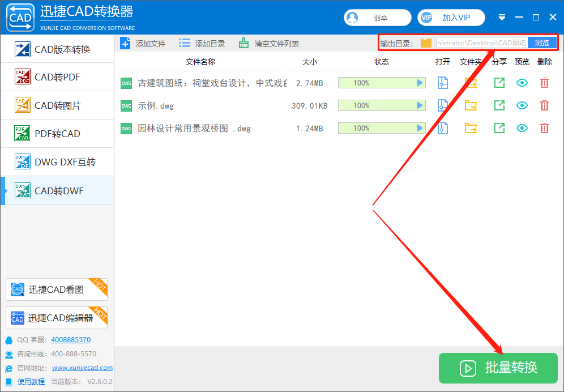Click the CAD application logo
Screen dimensions: 564x392
[x=20, y=18]
